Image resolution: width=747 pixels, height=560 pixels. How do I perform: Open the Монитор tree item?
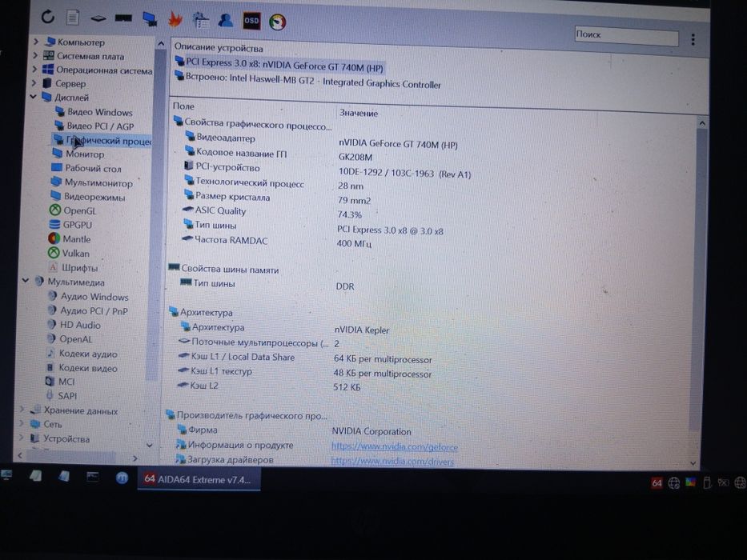coord(78,154)
